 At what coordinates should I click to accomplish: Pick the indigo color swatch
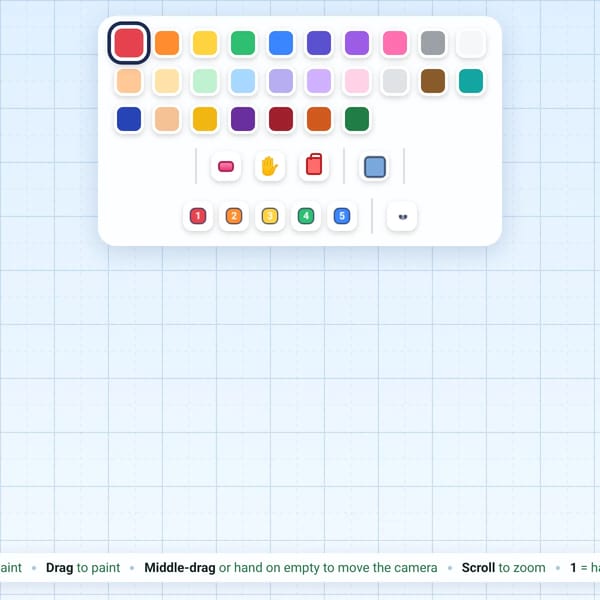[x=319, y=43]
